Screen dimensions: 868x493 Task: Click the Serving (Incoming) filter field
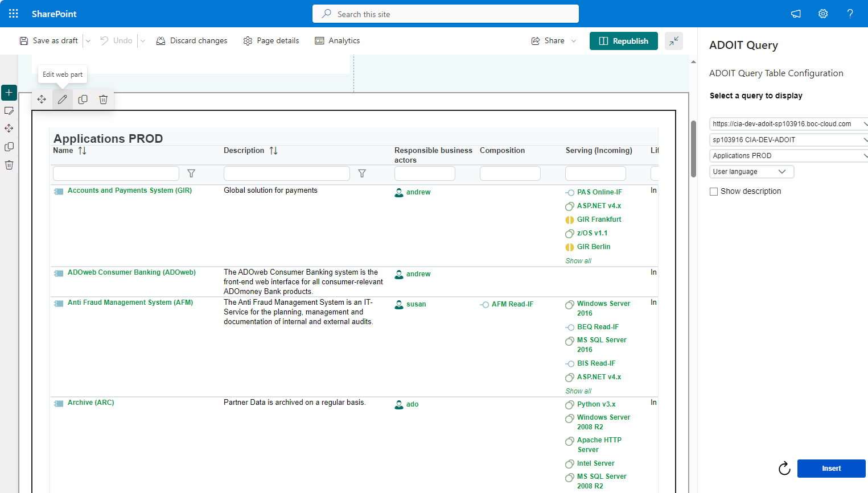tap(595, 173)
